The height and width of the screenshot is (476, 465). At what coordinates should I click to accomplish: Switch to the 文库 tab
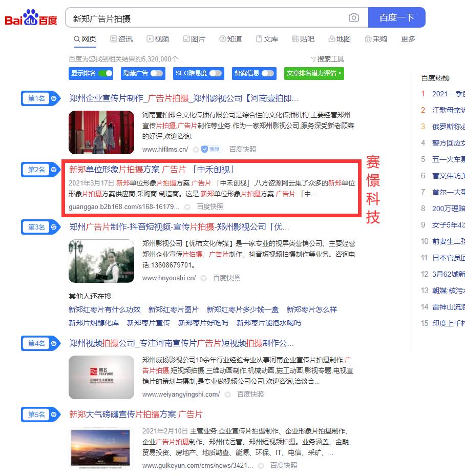coord(267,39)
